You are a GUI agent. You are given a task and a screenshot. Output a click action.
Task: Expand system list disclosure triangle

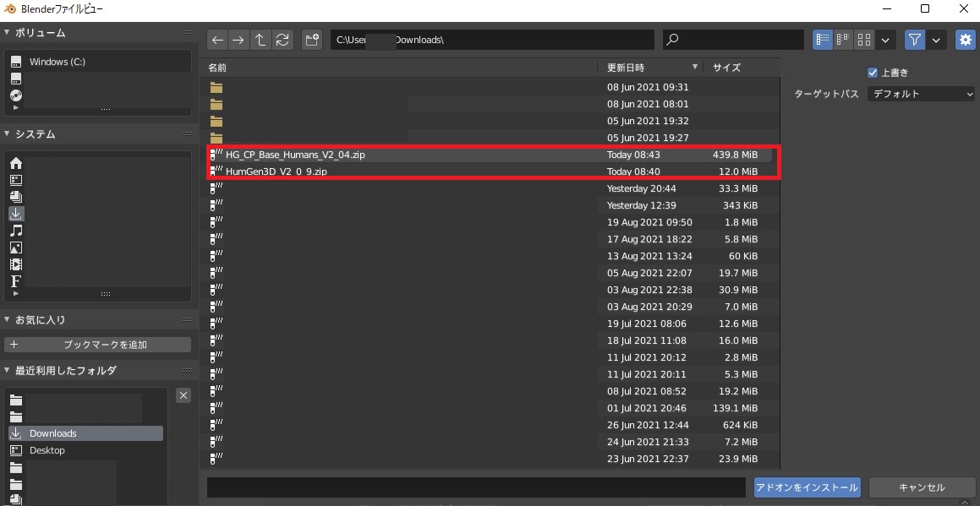tap(15, 294)
